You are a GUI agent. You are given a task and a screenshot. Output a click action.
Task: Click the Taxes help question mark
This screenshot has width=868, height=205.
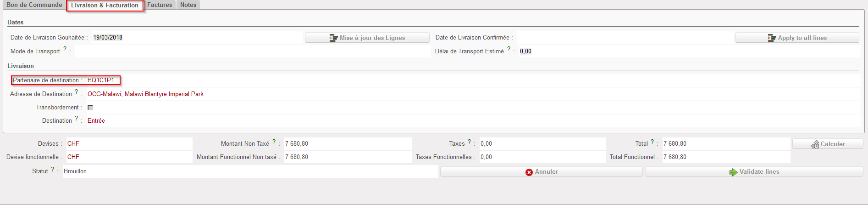tap(469, 142)
